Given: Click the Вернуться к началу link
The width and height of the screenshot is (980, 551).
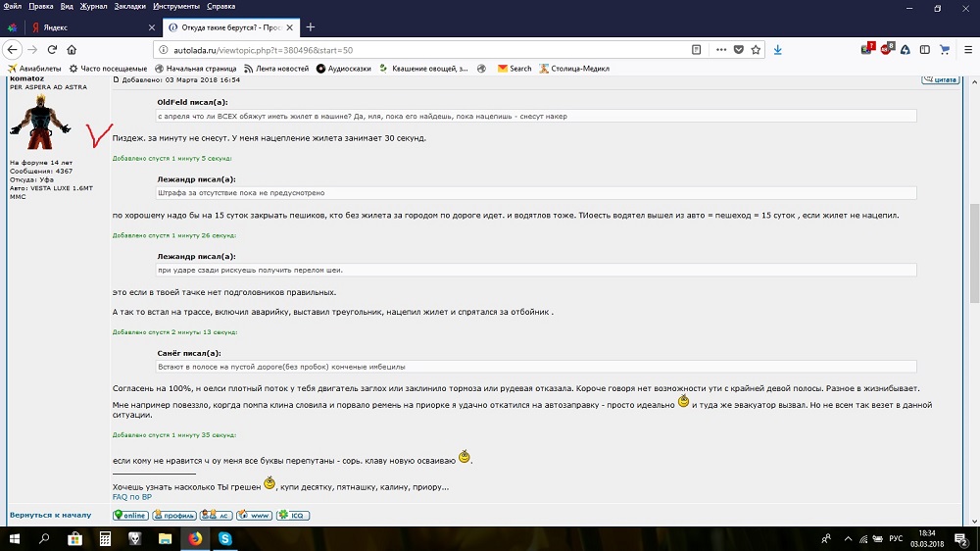Looking at the screenshot, I should (x=50, y=515).
